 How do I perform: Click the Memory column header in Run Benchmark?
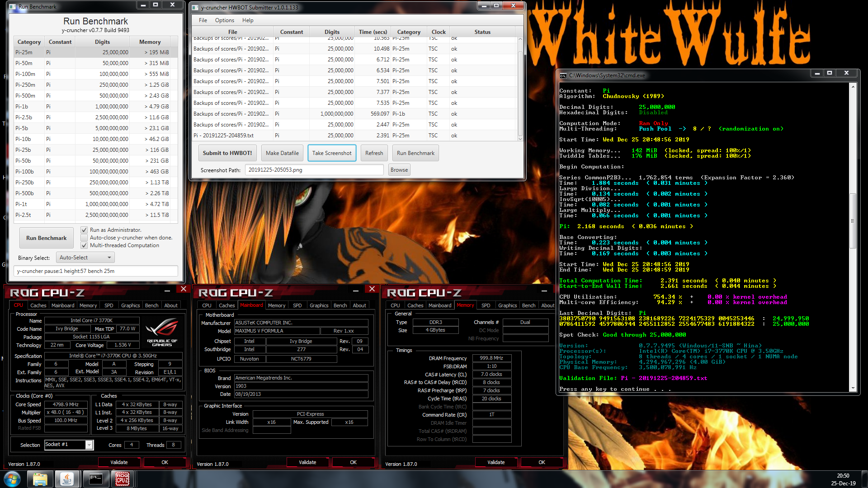tap(150, 42)
